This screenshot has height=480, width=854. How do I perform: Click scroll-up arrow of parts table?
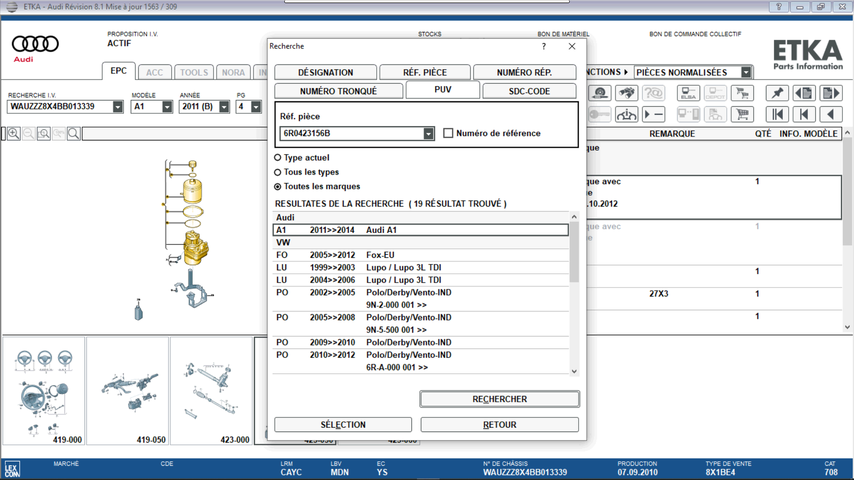pyautogui.click(x=847, y=133)
